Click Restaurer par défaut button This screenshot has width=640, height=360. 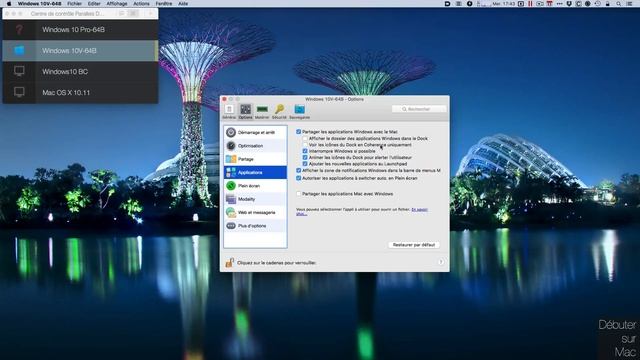coord(413,245)
